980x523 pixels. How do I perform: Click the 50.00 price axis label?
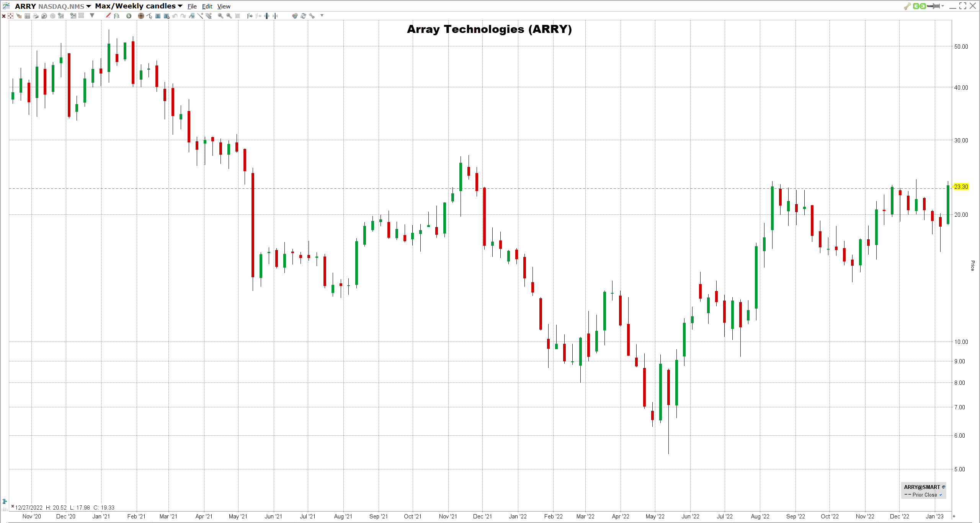click(961, 46)
